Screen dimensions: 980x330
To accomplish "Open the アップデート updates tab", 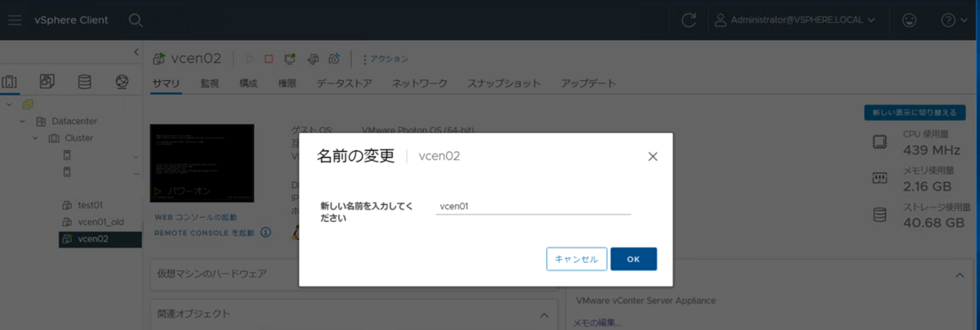I will click(588, 83).
